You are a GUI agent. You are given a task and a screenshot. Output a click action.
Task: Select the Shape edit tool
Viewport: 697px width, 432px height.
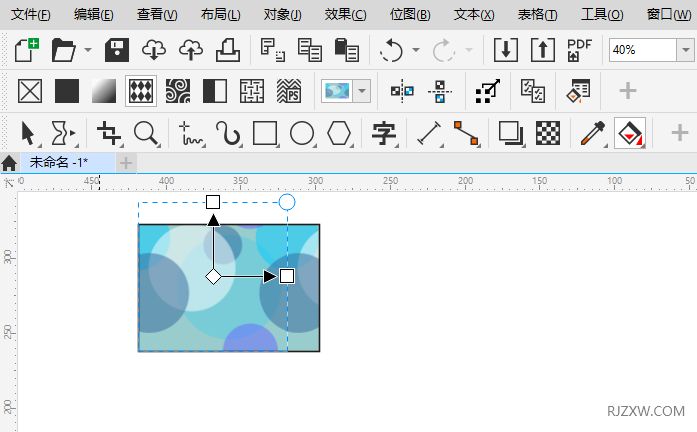[x=64, y=133]
